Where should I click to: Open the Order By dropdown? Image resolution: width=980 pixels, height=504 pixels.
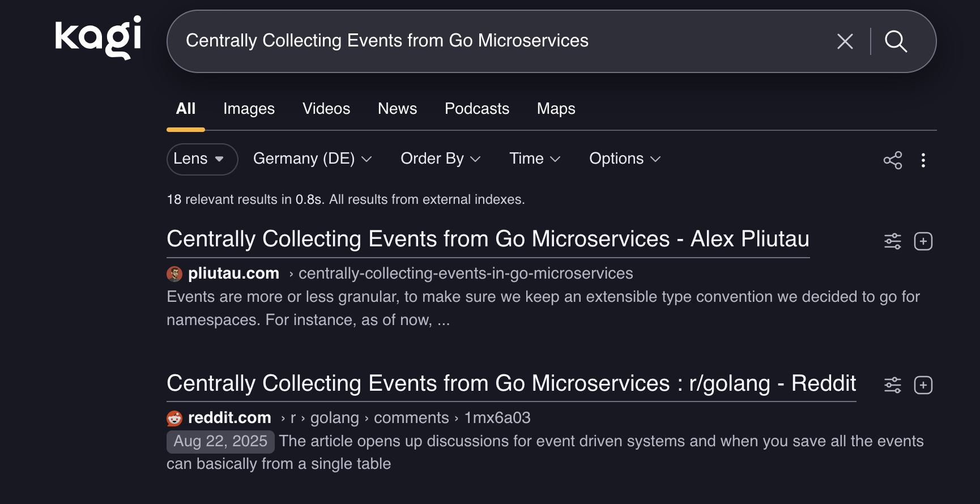tap(441, 159)
